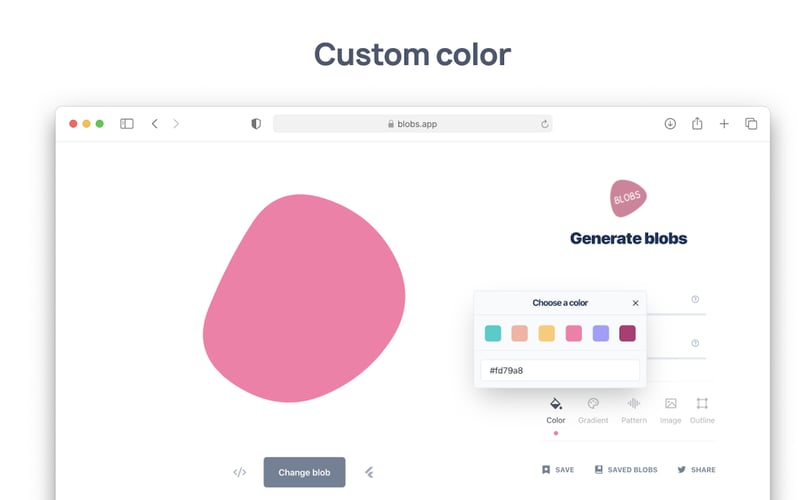Viewport: 800px width, 500px height.
Task: Close the Choose a color popup
Action: pyautogui.click(x=635, y=303)
